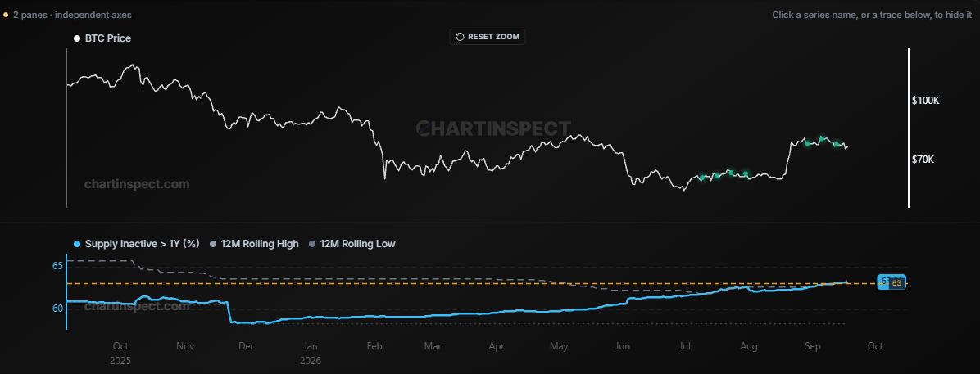Toggle the 12M Rolling High legend entry
Viewport: 980px width, 374px height.
click(x=255, y=244)
